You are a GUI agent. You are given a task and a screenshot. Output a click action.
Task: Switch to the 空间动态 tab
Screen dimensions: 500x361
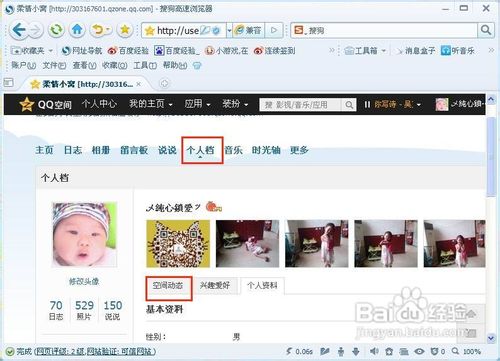168,286
